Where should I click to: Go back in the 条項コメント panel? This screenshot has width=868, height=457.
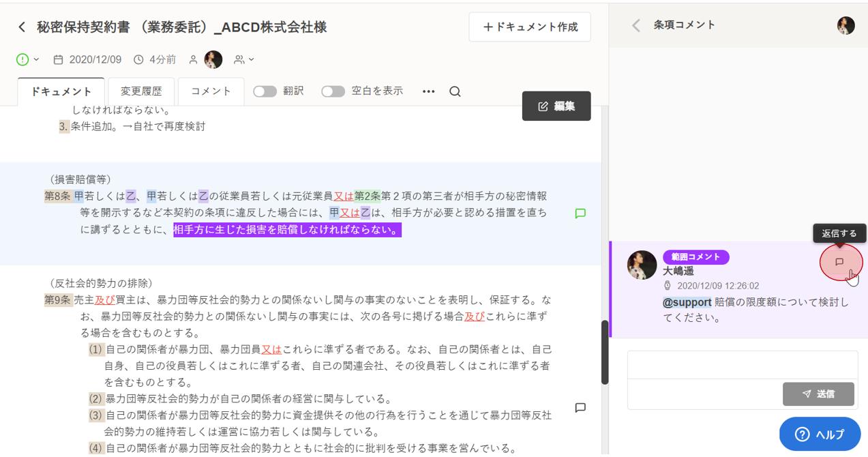[x=635, y=25]
